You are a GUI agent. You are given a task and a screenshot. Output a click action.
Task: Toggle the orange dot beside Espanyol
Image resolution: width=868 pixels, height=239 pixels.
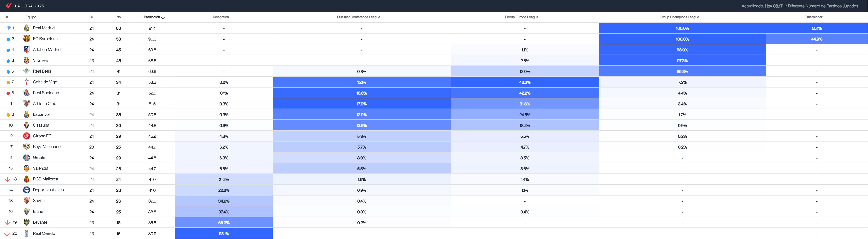[x=8, y=114]
